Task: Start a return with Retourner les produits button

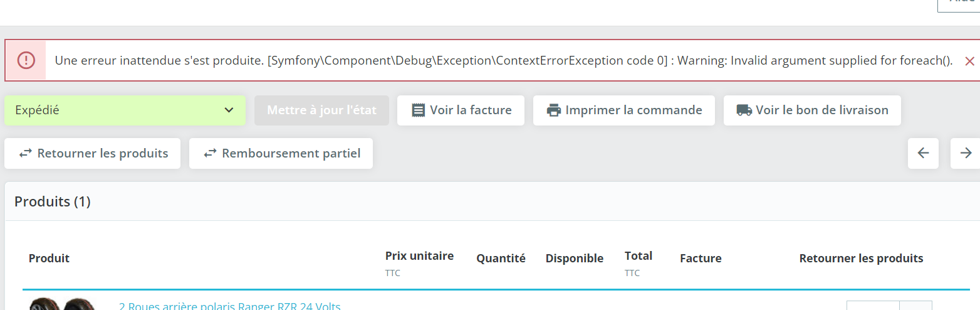Action: (93, 154)
